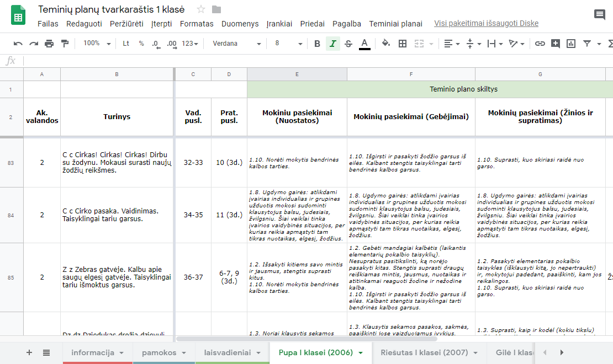The width and height of the screenshot is (613, 364).
Task: Select the paint format tool
Action: 65,44
